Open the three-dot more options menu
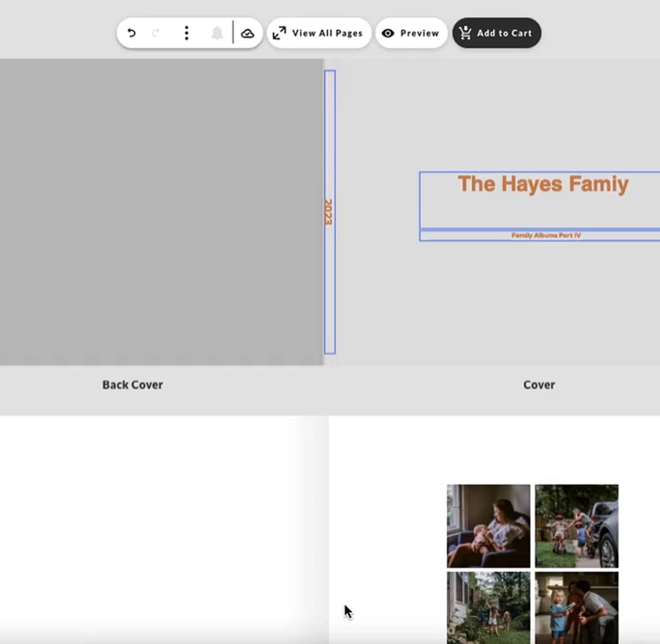Image resolution: width=660 pixels, height=644 pixels. tap(186, 33)
